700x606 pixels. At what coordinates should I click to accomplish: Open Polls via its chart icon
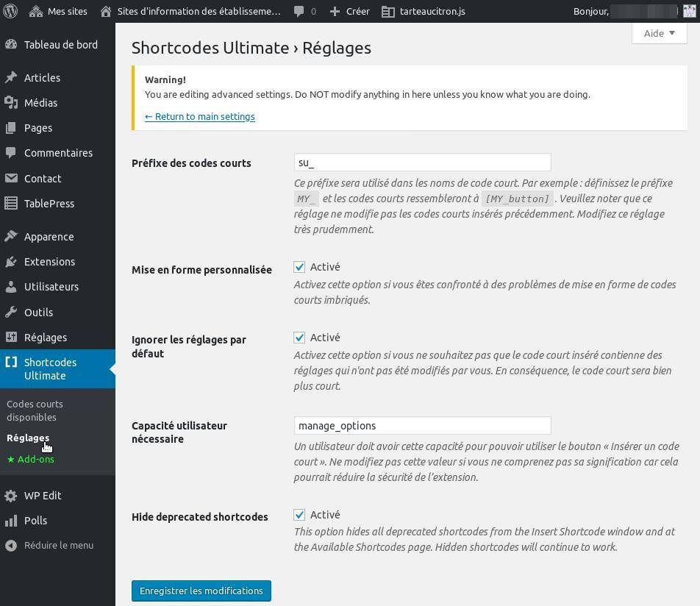tap(10, 521)
